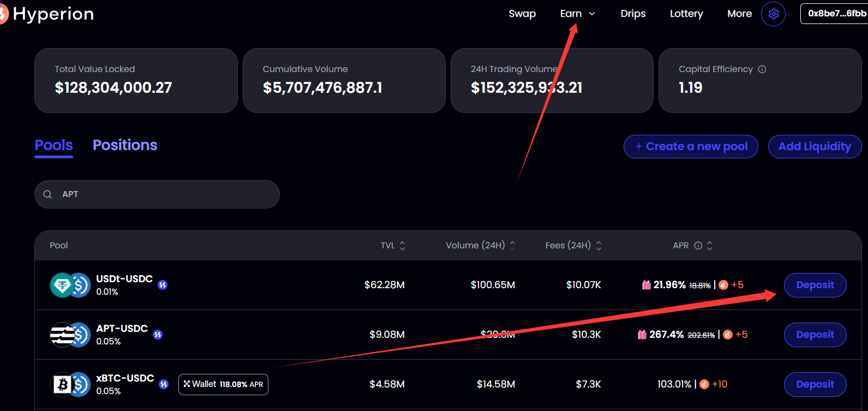Open the More menu
The width and height of the screenshot is (868, 411).
tap(739, 14)
